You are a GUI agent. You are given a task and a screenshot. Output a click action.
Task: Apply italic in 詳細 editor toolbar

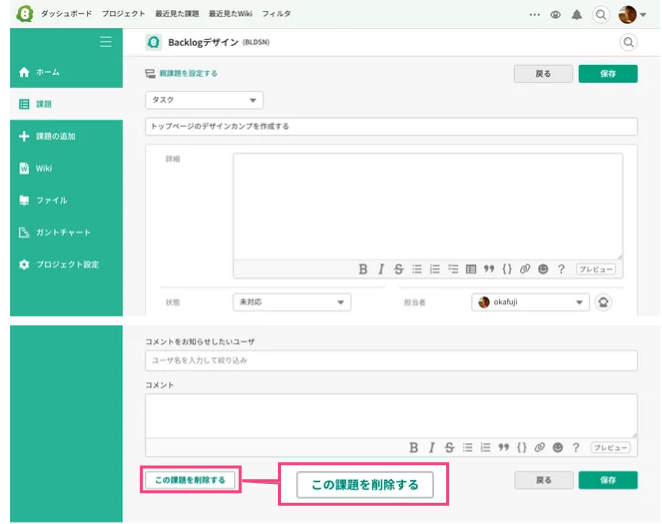pyautogui.click(x=381, y=269)
